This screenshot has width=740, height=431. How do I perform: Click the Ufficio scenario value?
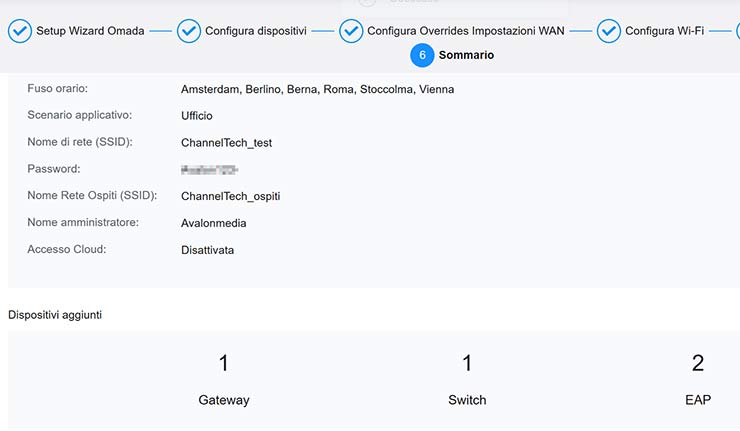[x=197, y=116]
